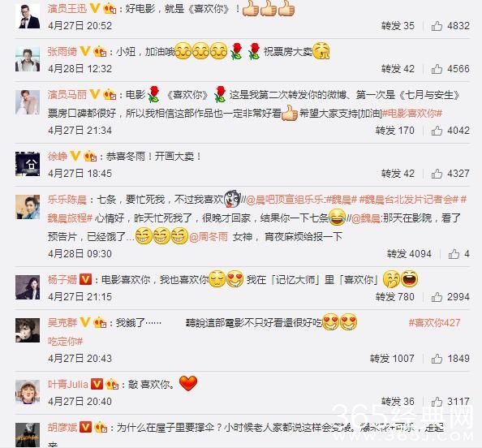Click the #喜欢你427 hashtag link
The width and height of the screenshot is (482, 448).
click(x=434, y=323)
